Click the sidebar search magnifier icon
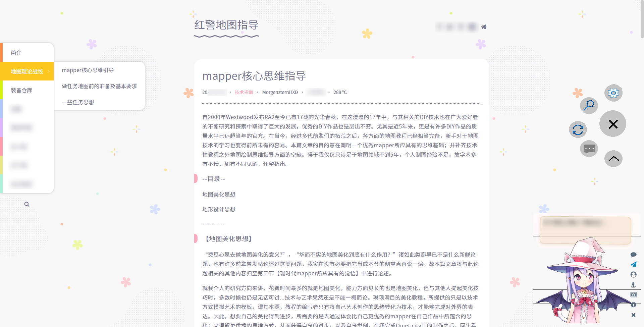 [x=27, y=204]
